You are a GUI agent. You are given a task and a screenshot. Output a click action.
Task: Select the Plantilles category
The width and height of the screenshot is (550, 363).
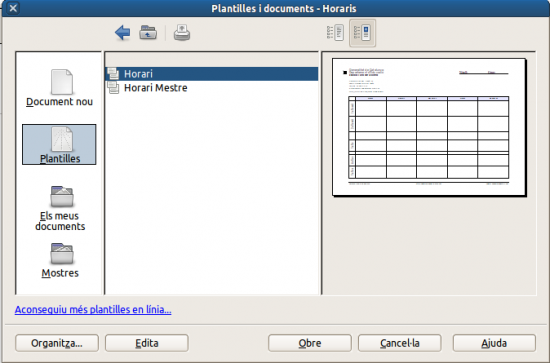coord(59,144)
